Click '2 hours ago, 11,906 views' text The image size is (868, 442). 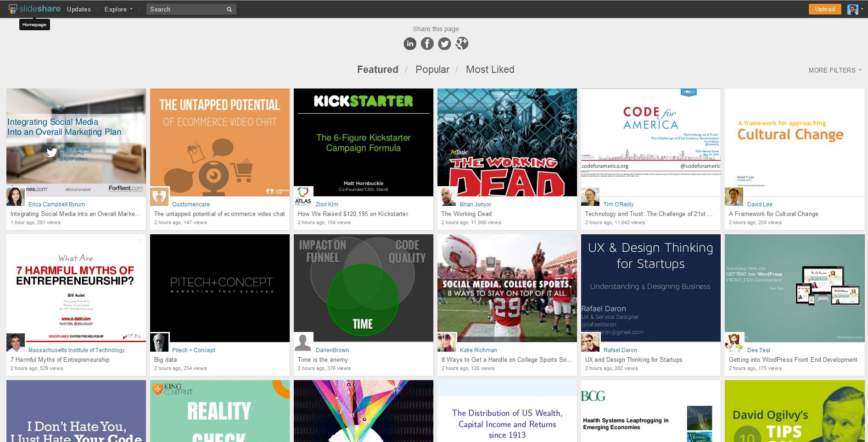pos(471,223)
